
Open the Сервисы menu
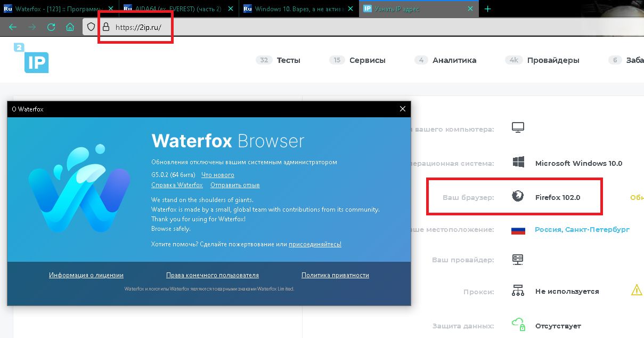click(x=368, y=60)
